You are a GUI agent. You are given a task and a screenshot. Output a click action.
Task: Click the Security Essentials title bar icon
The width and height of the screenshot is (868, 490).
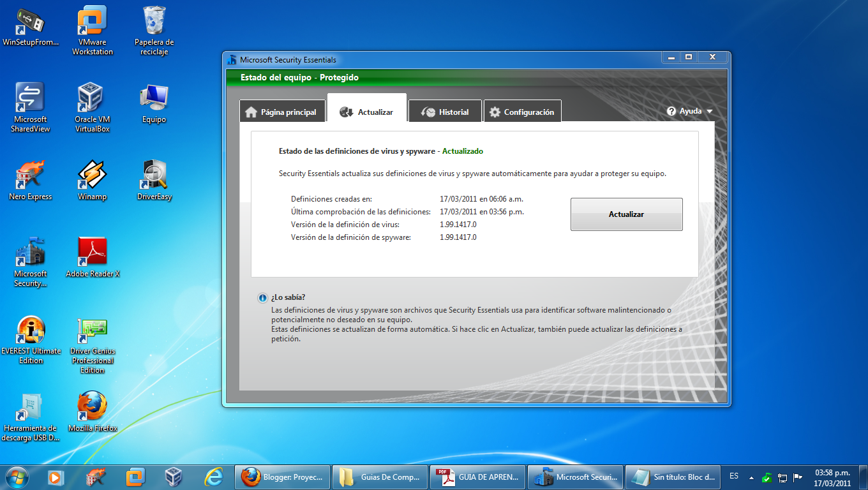coord(232,59)
